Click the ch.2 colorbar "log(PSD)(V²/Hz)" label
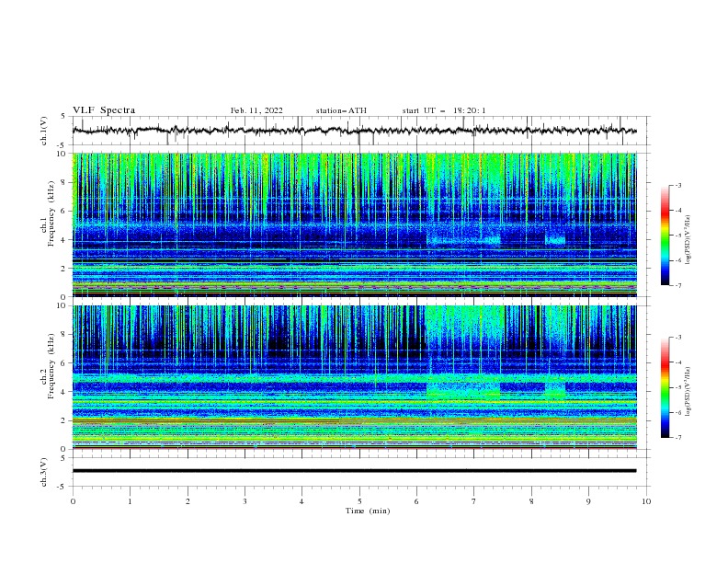 click(688, 392)
